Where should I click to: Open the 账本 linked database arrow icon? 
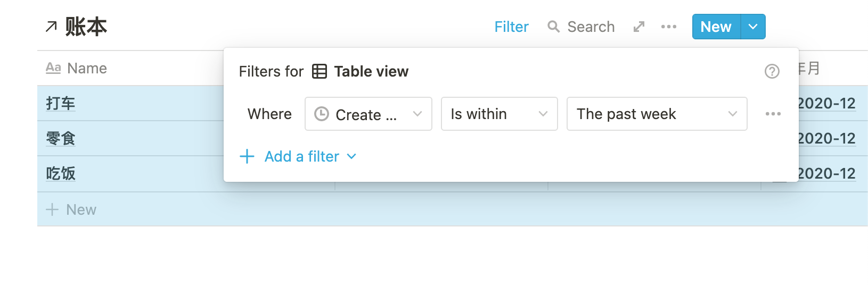tap(51, 27)
